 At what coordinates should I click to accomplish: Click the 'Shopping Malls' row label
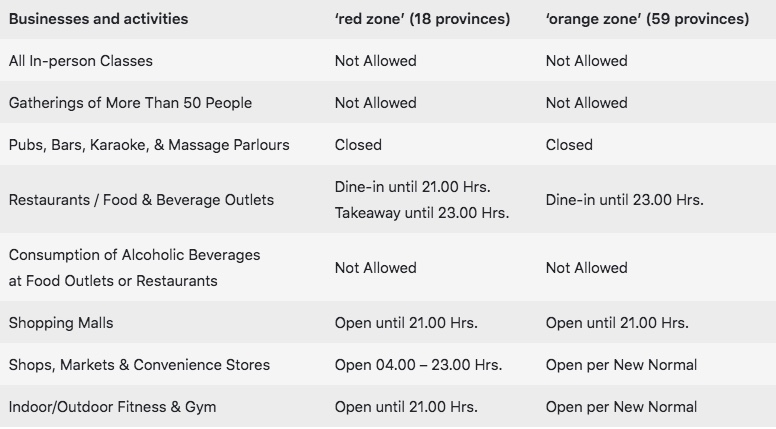(x=61, y=323)
